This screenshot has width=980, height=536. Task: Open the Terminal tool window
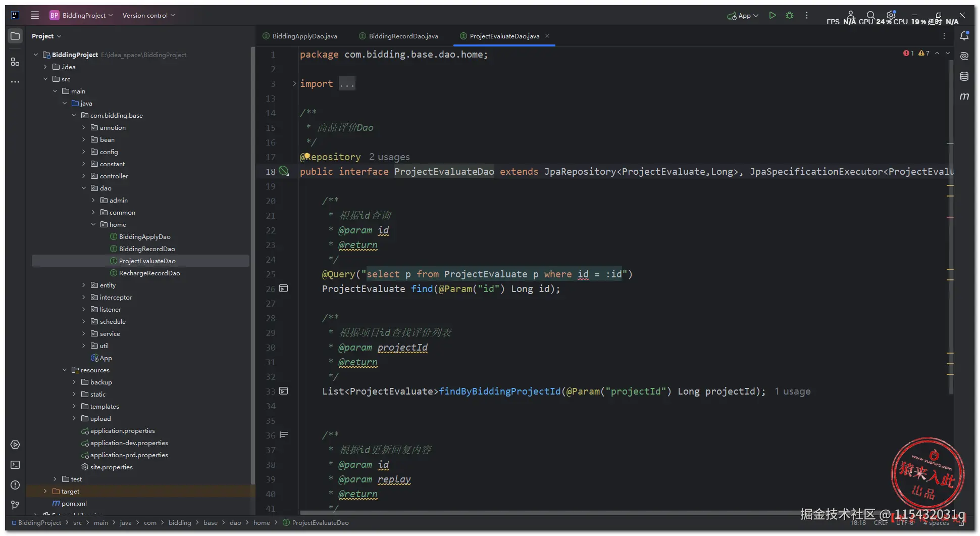click(15, 465)
